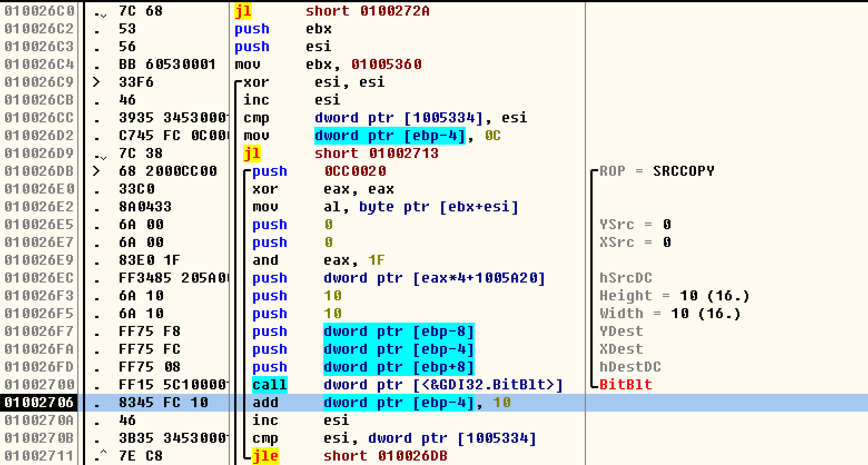Select the highlighted address 01002706
Screen dimensions: 868x465
39,403
